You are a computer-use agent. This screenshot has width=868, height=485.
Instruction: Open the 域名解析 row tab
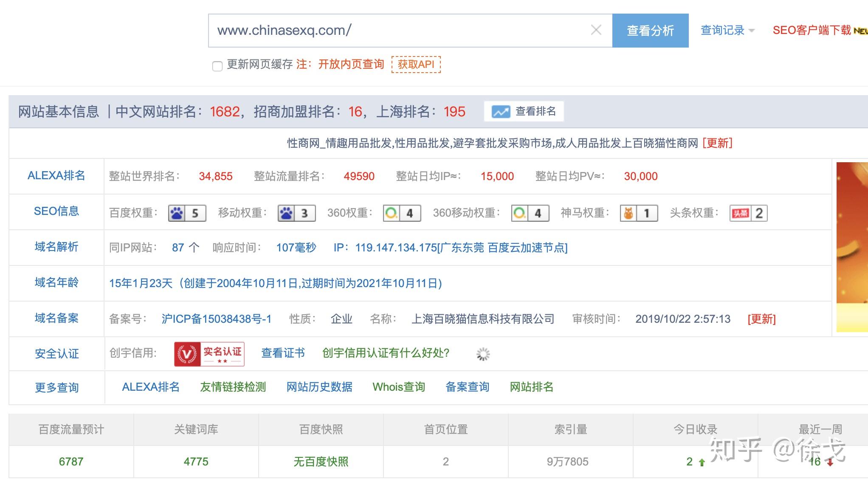[56, 247]
